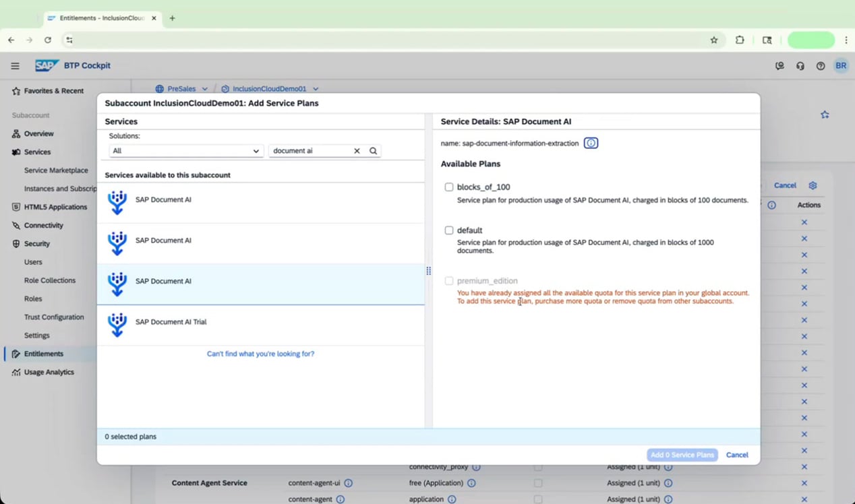
Task: Click the info icon next to connectivity_proxy
Action: pos(476,467)
